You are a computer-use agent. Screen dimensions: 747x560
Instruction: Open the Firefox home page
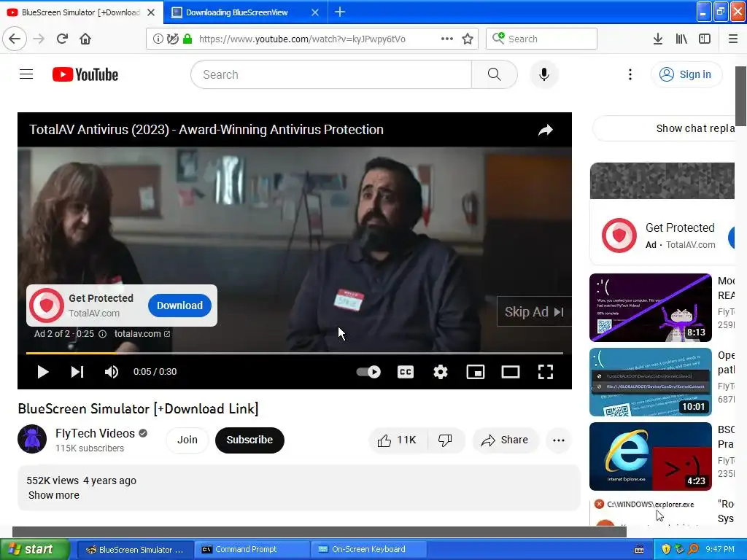click(x=85, y=39)
